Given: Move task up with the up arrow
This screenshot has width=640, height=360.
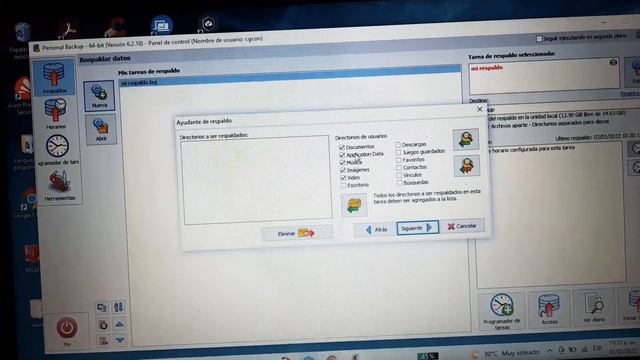Looking at the screenshot, I should pos(119,324).
